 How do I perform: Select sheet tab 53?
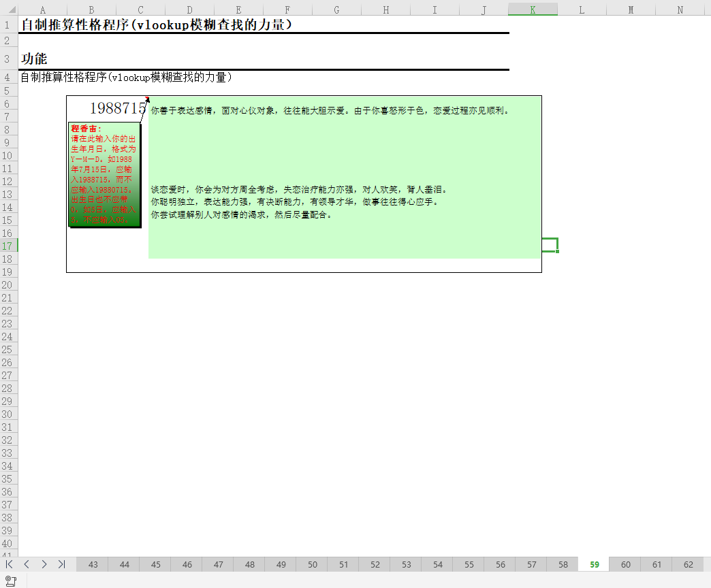(407, 564)
